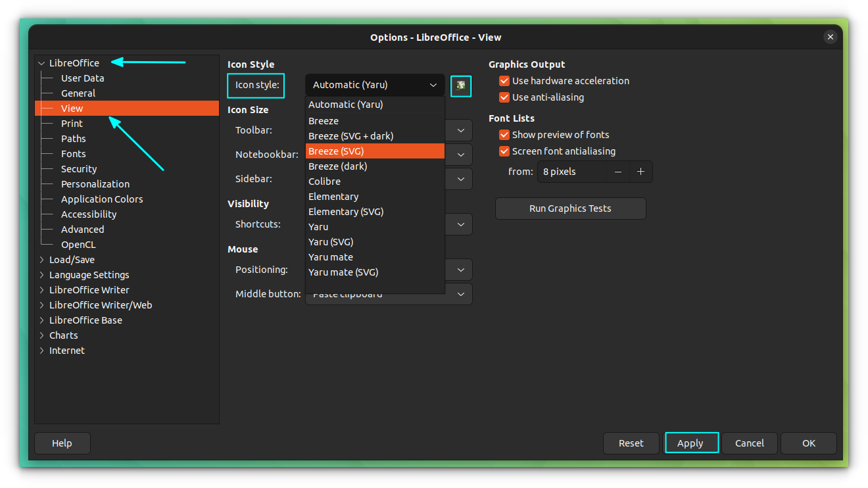Viewport: 868px width, 488px height.
Task: Open the Accessibility settings page
Action: coord(89,214)
